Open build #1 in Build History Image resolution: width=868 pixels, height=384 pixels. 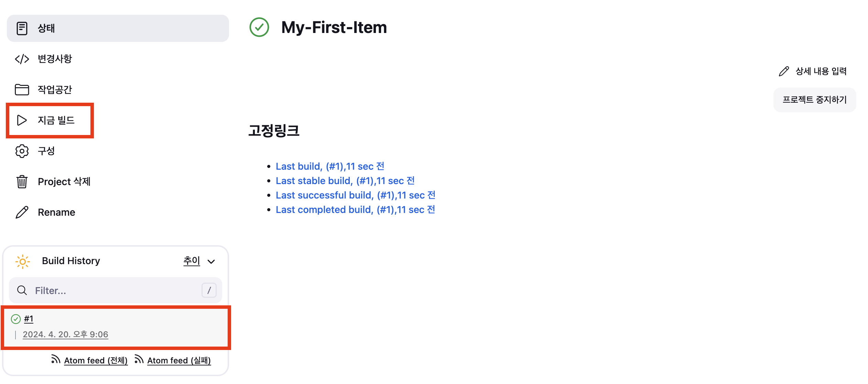[x=29, y=319]
